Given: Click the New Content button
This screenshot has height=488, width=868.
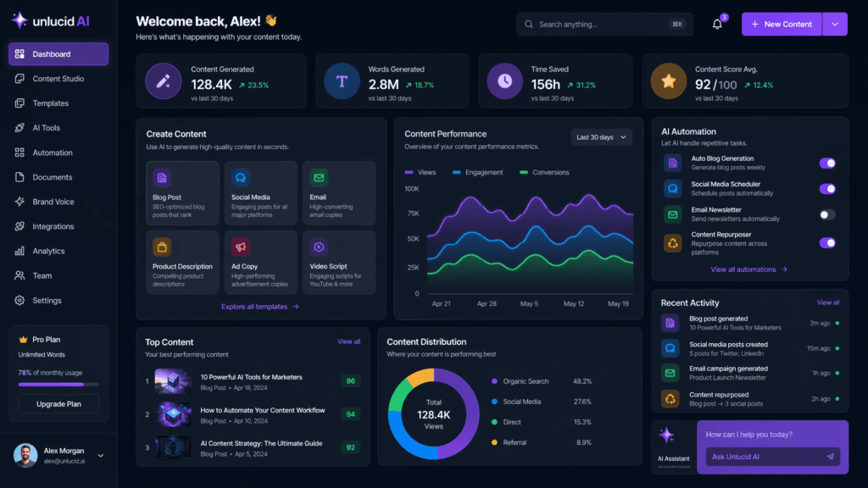Looking at the screenshot, I should click(782, 25).
